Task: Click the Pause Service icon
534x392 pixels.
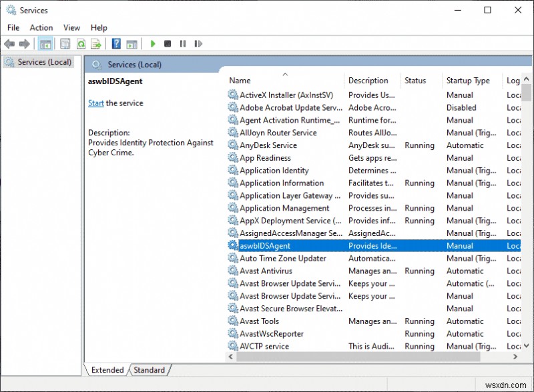Action: [x=183, y=44]
